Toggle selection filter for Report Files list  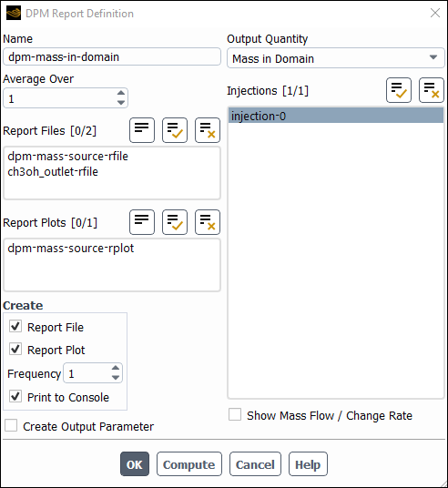142,130
